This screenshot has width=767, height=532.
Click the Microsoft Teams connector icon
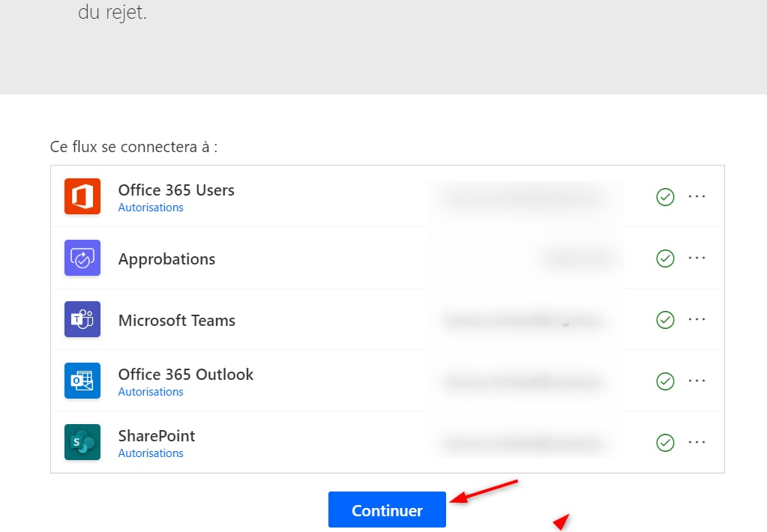coord(82,319)
